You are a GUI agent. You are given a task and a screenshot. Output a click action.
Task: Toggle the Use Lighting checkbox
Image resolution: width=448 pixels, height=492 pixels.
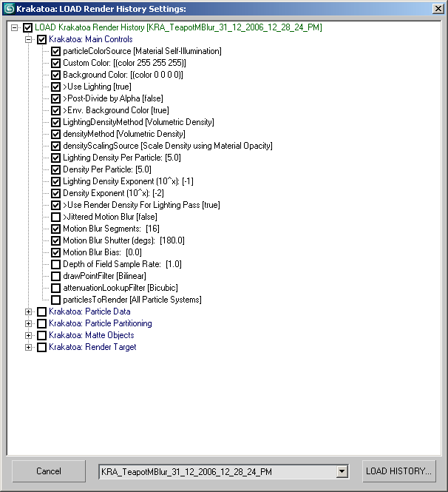point(55,87)
